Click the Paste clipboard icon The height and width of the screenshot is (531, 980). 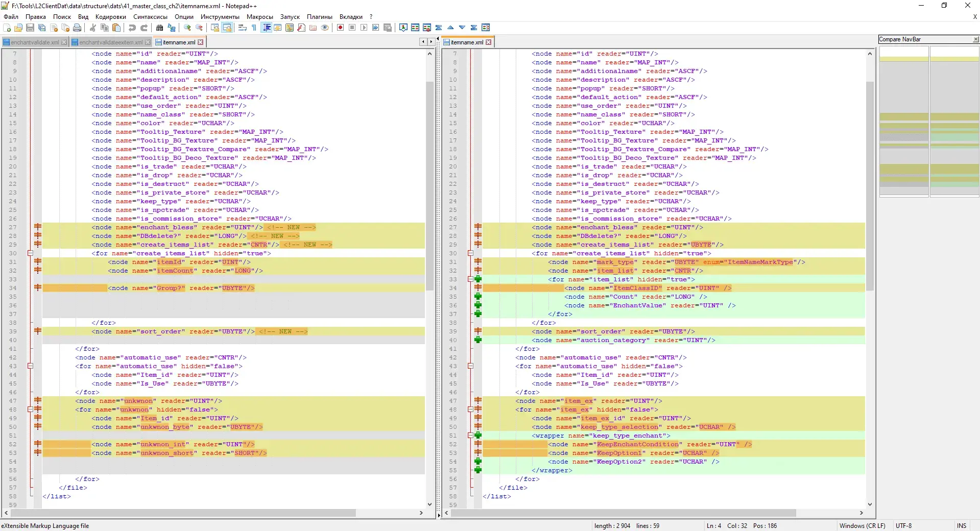pyautogui.click(x=116, y=28)
